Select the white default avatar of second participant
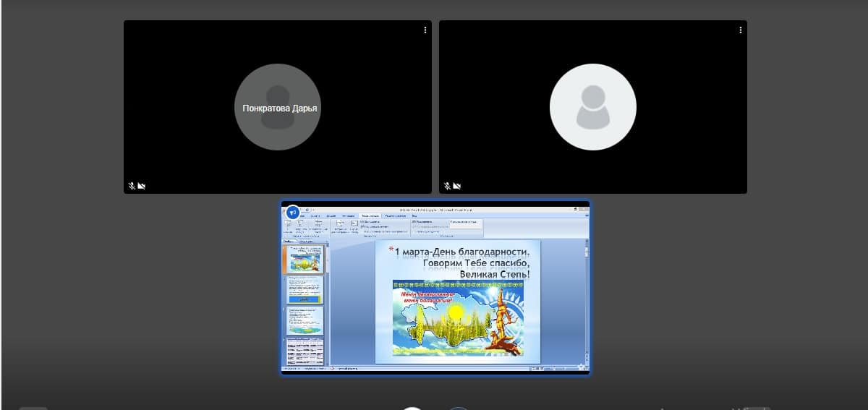 [593, 107]
